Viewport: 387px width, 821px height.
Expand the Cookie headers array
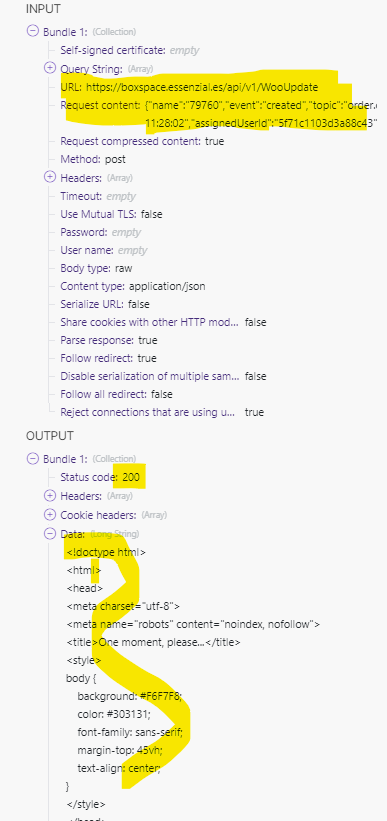(50, 515)
